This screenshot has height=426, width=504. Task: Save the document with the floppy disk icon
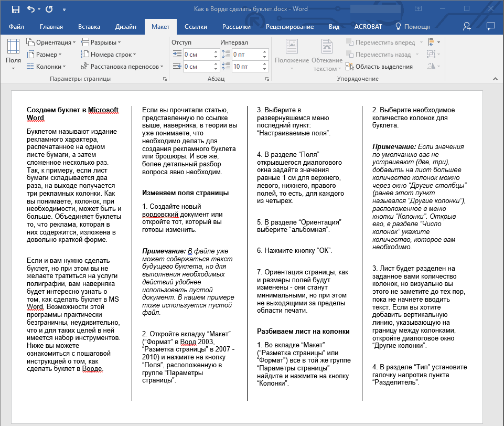click(x=15, y=9)
